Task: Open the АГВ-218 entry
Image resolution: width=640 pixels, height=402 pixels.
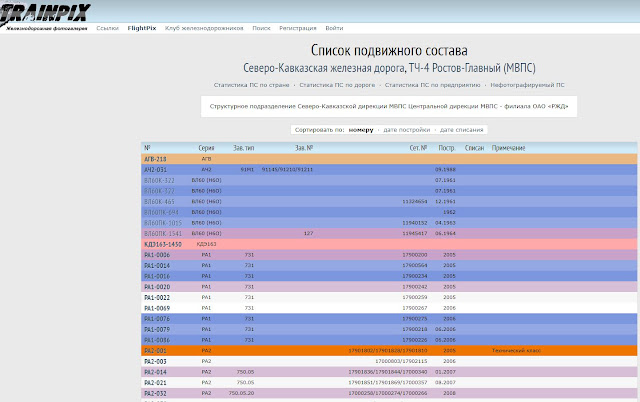Action: [x=155, y=159]
